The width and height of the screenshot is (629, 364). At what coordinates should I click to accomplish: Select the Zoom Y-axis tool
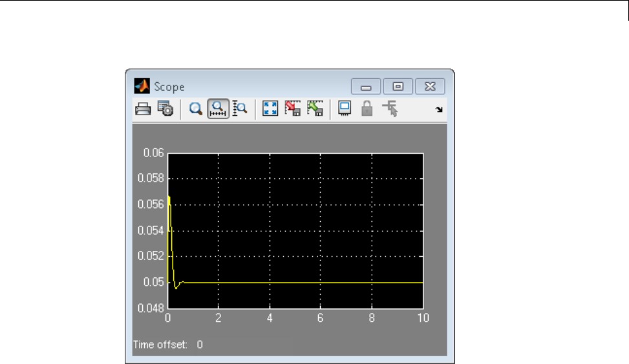240,109
